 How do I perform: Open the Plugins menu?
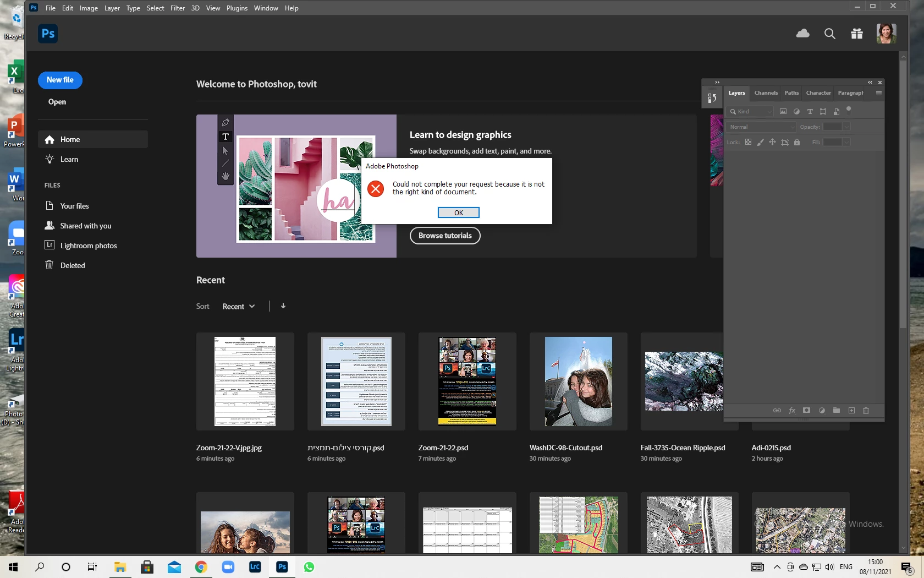237,8
